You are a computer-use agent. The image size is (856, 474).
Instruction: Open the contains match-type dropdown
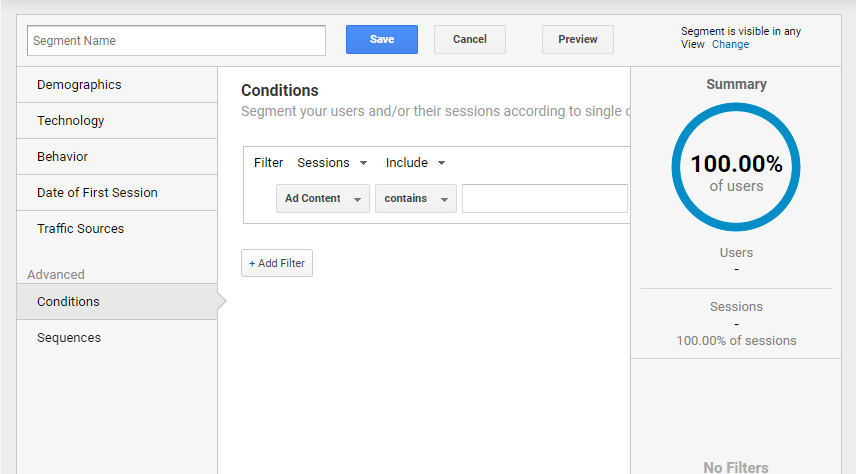coord(415,199)
